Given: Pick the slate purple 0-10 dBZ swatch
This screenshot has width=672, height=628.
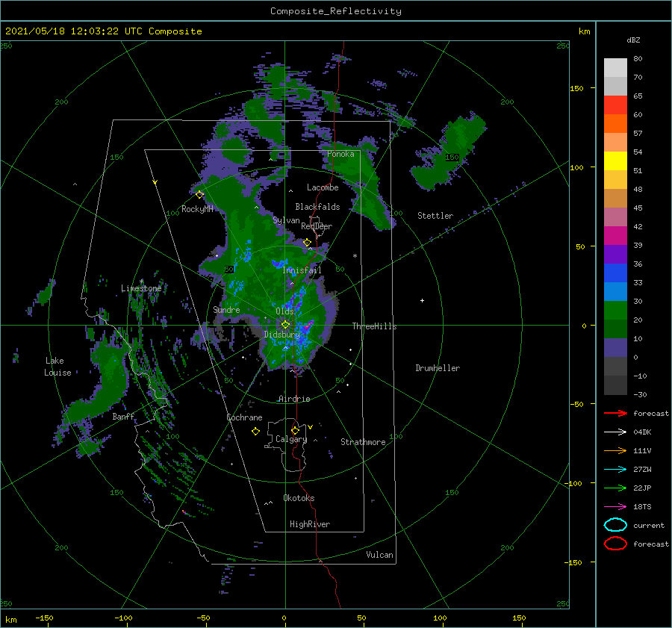Looking at the screenshot, I should click(615, 348).
